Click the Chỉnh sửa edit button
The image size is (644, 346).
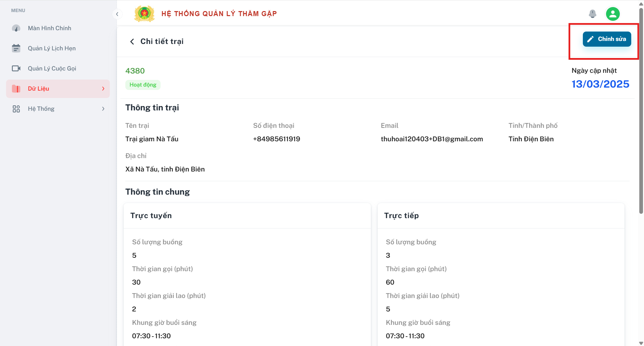(x=607, y=39)
